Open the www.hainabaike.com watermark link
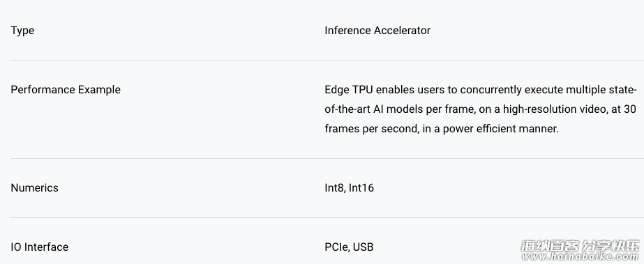 (x=581, y=256)
